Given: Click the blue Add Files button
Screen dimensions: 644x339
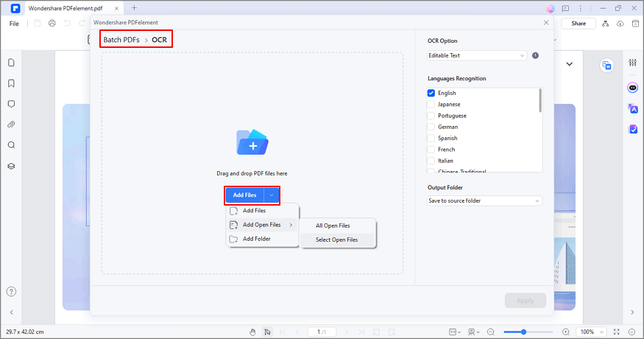Looking at the screenshot, I should pyautogui.click(x=245, y=195).
